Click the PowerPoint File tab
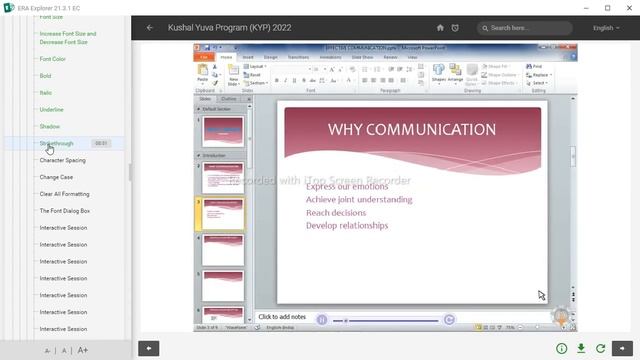Image resolution: width=640 pixels, height=360 pixels. [204, 57]
